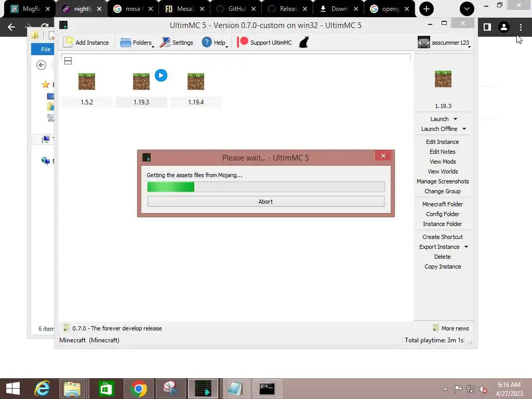
Task: Open a new browser tab with plus button
Action: coord(427,9)
